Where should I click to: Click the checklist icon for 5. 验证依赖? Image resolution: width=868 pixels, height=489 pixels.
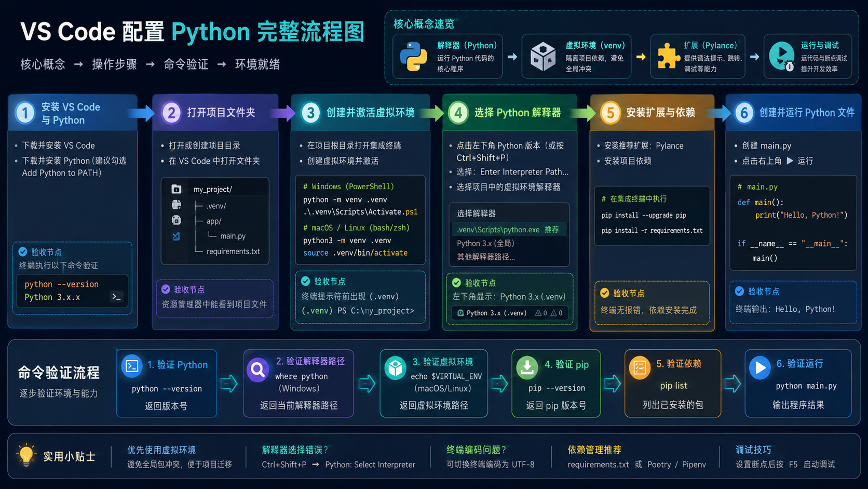(640, 368)
